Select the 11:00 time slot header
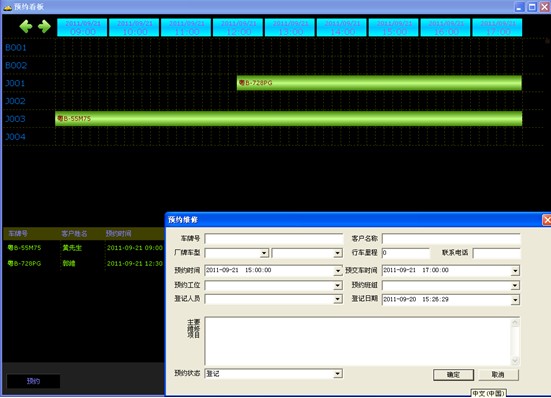Screen dimensions: 551x398 (x=186, y=27)
